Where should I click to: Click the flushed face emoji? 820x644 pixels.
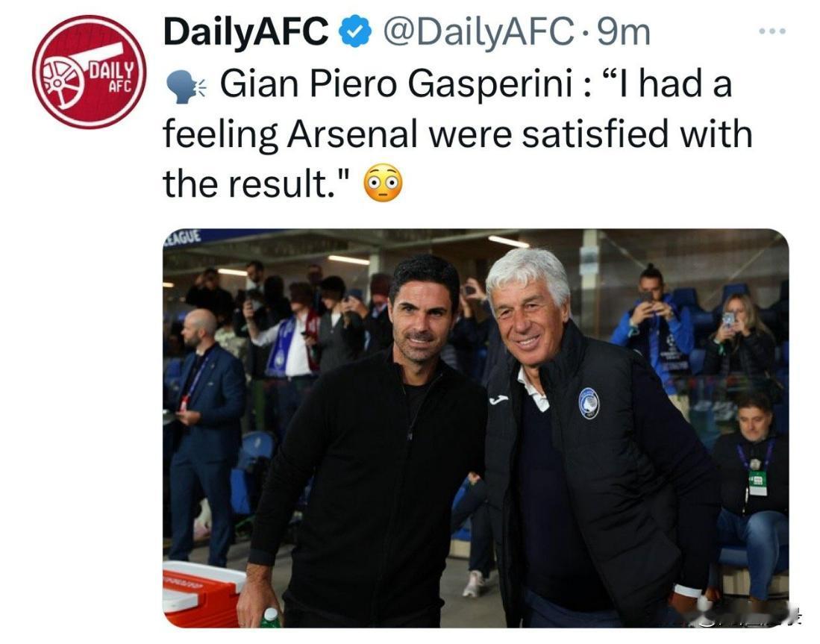click(384, 184)
